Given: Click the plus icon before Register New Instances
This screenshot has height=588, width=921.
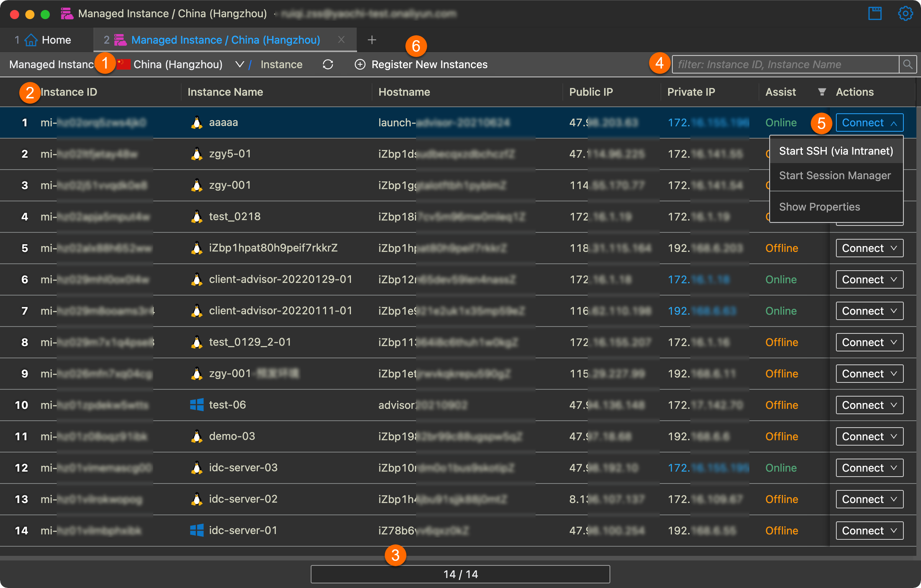Looking at the screenshot, I should 360,64.
